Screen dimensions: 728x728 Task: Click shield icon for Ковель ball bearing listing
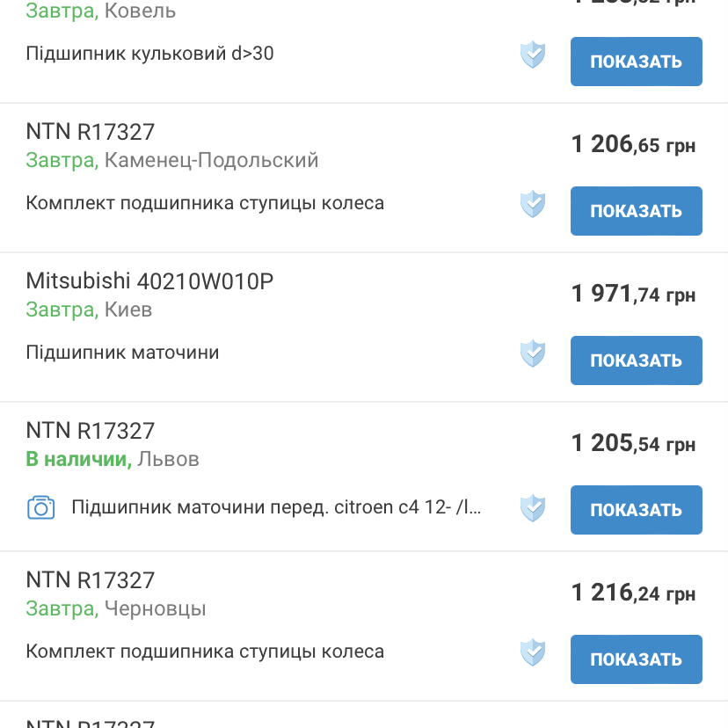pos(533,55)
